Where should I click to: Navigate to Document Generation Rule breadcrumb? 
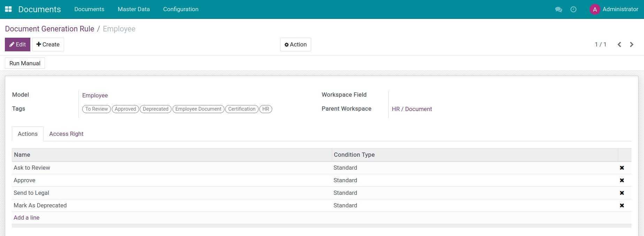pos(49,29)
